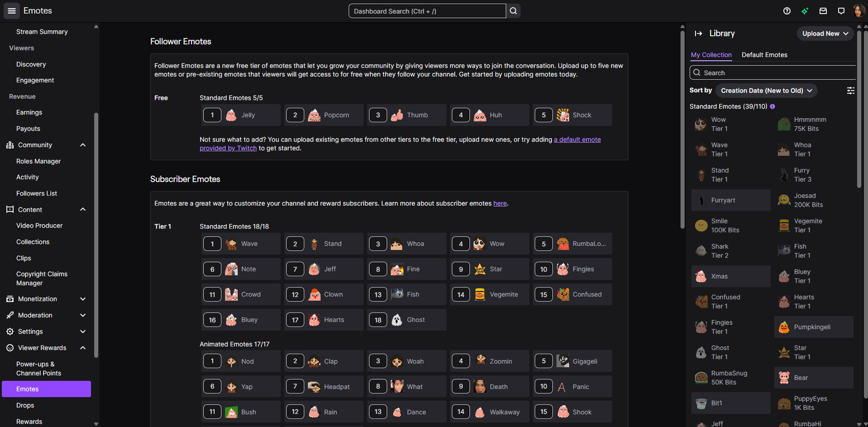The width and height of the screenshot is (868, 427).
Task: Collapse the Library panel arrow icon
Action: [699, 34]
